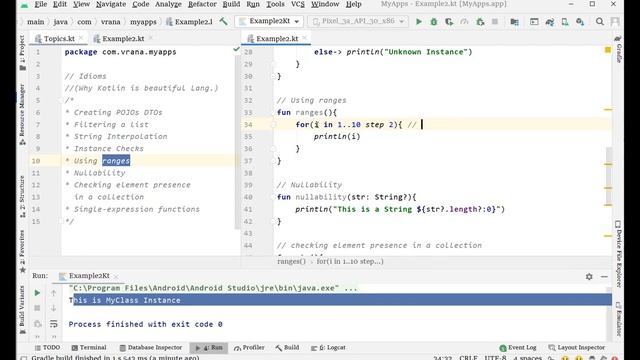Viewport: 640px width, 360px height.
Task: Collapse the comment block fold at line 5
Action: pyautogui.click(x=60, y=100)
